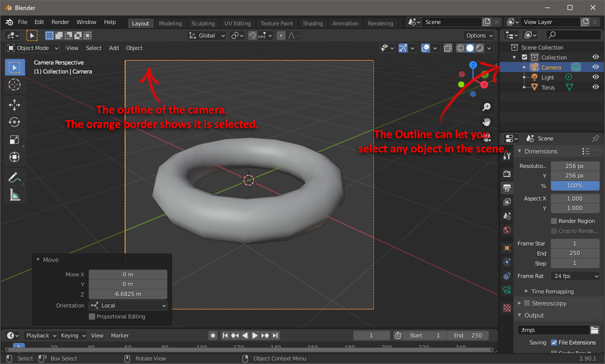Select the Select Box tool

tap(14, 67)
